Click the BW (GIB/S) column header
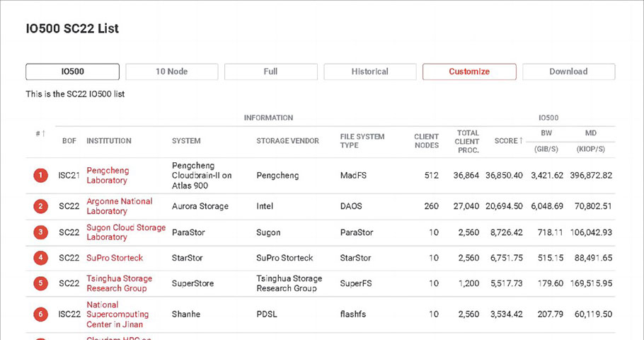The image size is (644, 340). pyautogui.click(x=546, y=141)
